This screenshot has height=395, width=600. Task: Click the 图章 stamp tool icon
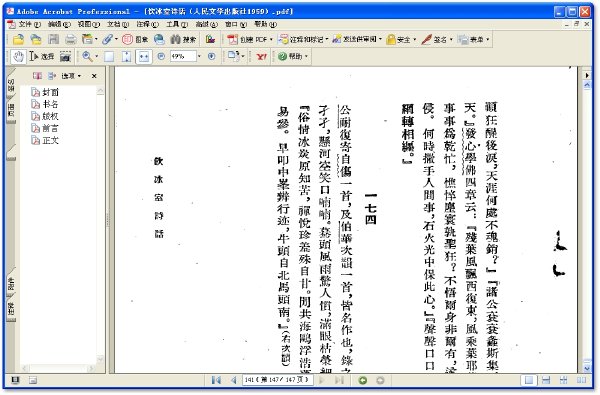click(135, 39)
